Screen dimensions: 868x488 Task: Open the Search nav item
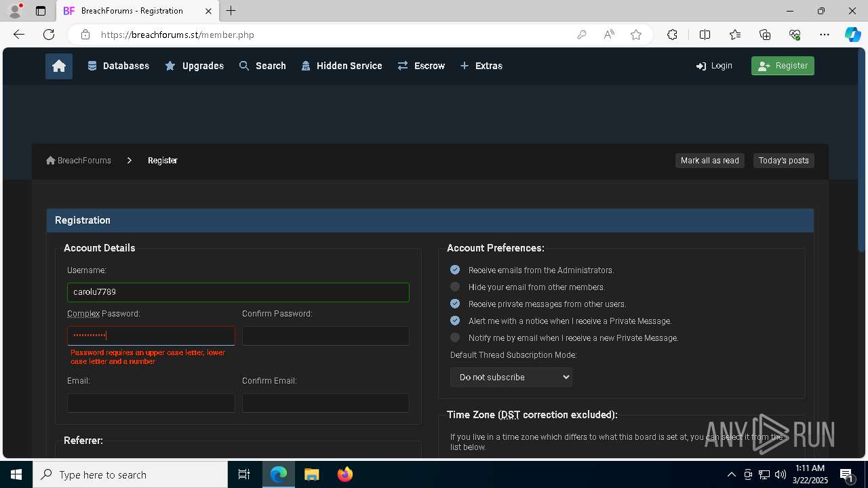click(262, 66)
